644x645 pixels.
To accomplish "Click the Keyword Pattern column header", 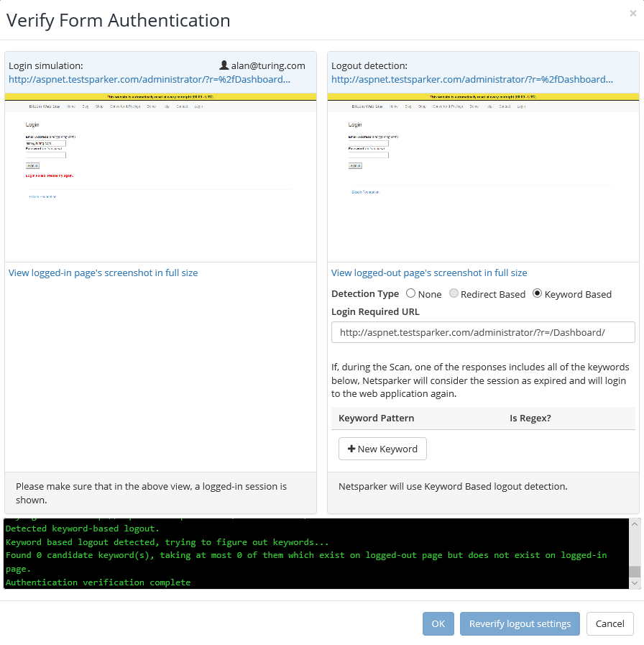I will coord(377,418).
